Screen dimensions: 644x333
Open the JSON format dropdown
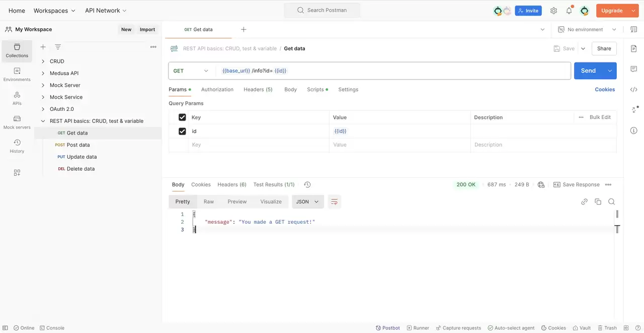point(307,202)
